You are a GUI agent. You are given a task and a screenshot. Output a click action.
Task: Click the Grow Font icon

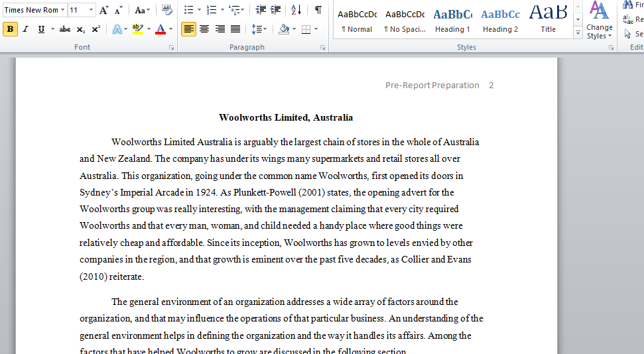click(x=103, y=10)
